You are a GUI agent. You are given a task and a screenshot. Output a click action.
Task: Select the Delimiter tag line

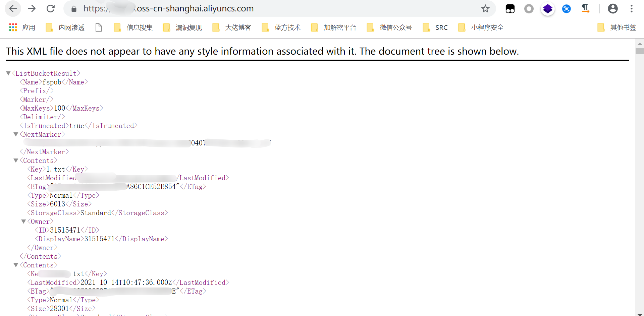pyautogui.click(x=42, y=117)
